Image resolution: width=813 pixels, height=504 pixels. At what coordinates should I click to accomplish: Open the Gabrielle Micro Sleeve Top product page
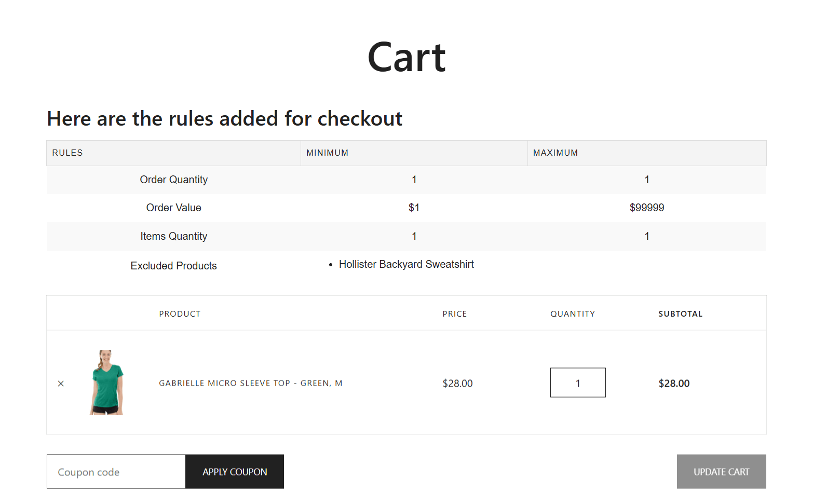point(250,383)
